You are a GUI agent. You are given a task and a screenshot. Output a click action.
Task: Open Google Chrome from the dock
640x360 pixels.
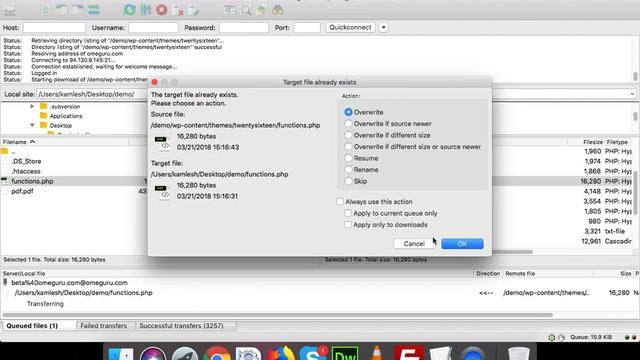point(217,353)
